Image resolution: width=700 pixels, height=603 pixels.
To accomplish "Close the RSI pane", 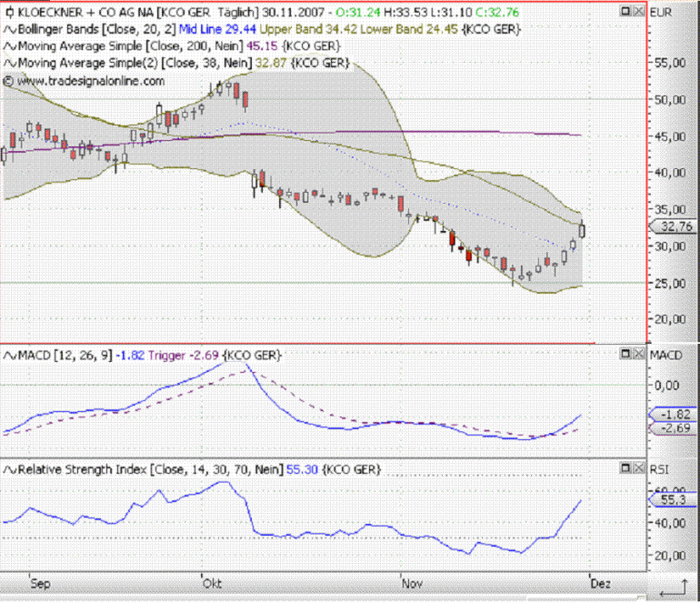I will (639, 467).
